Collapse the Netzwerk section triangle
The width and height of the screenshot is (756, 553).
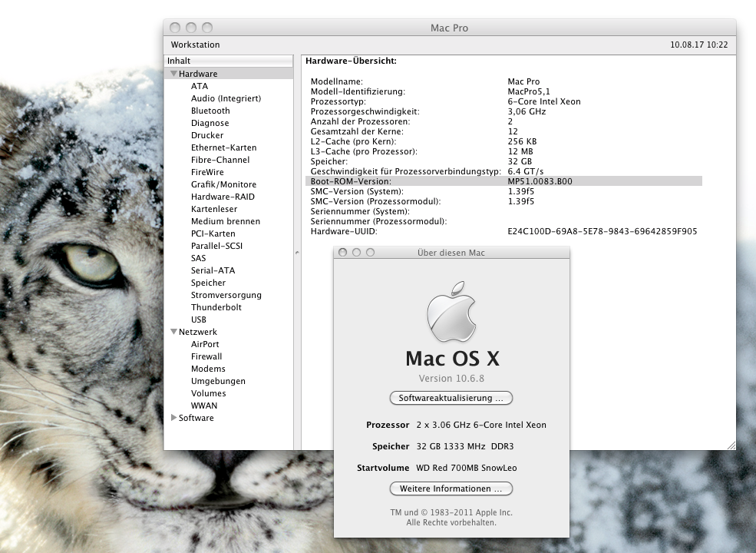173,332
